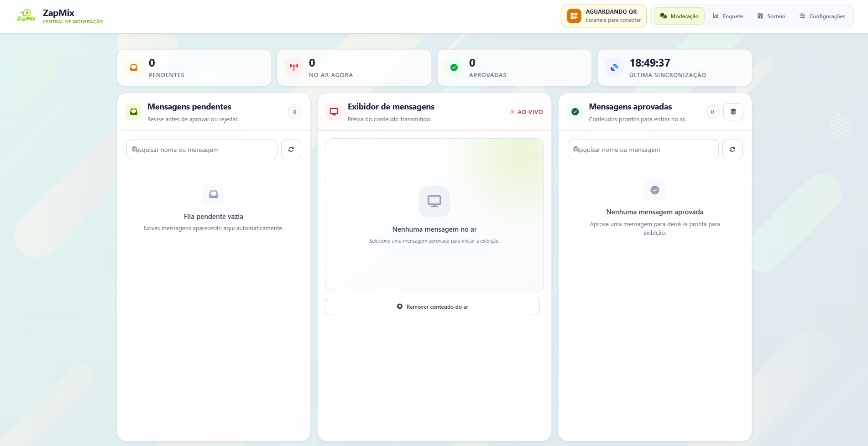Click the 18:49:37 sync time
The height and width of the screenshot is (446, 868).
pyautogui.click(x=650, y=63)
